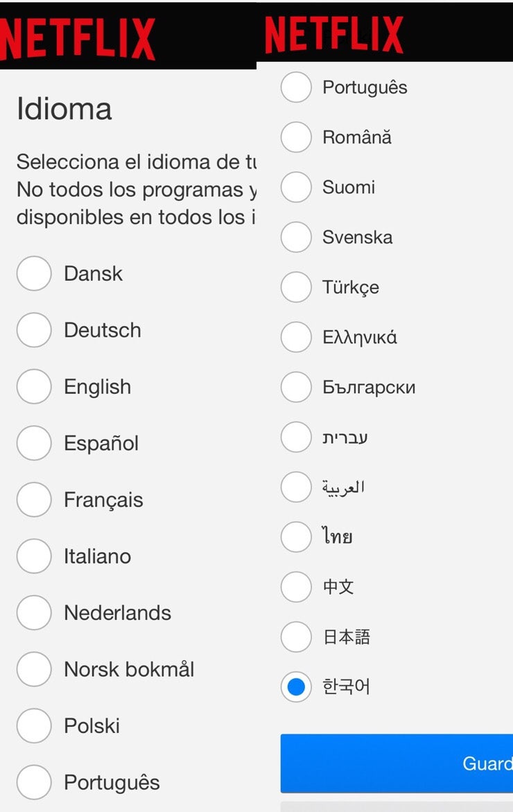
Task: Select Română language radio button
Action: [296, 137]
